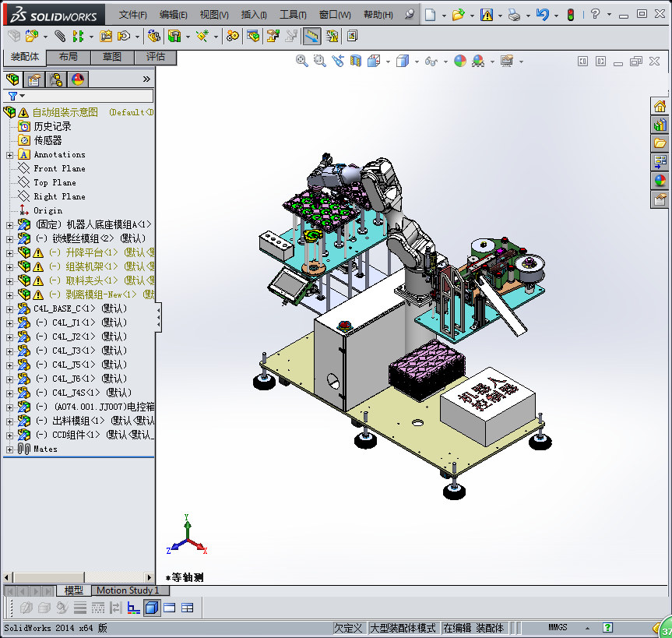Click the Show Hidden Components icon
This screenshot has height=638, width=672.
tap(154, 36)
